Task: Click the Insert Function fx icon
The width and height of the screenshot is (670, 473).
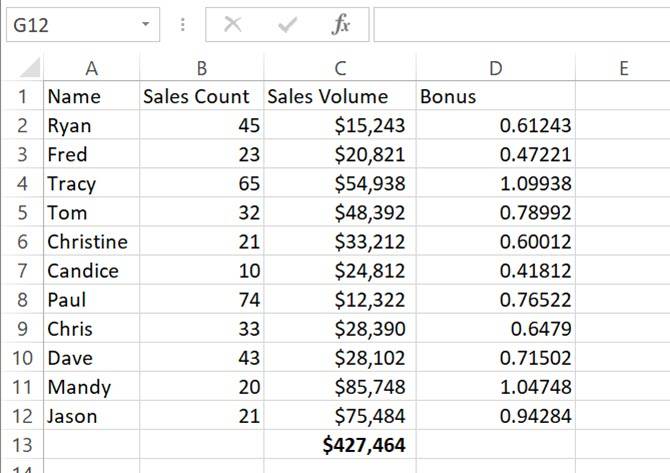Action: click(341, 25)
